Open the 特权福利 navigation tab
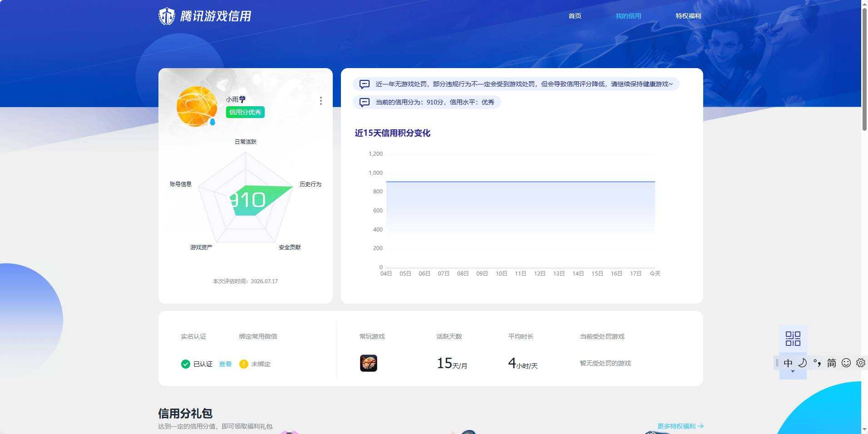 (x=688, y=16)
